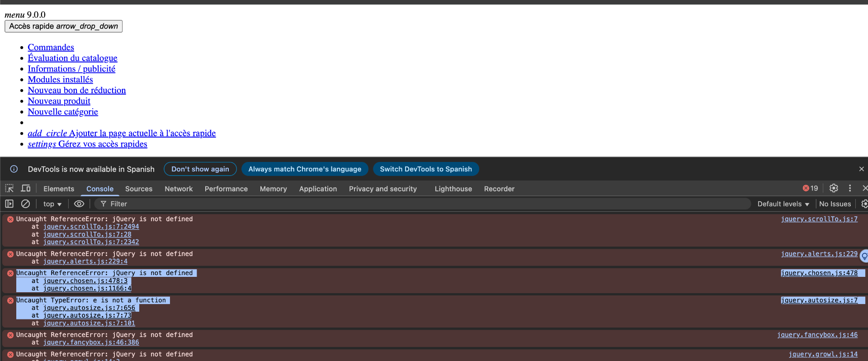Expand the top JavaScript context dropdown
Screen dimensions: 868x361
tap(52, 204)
